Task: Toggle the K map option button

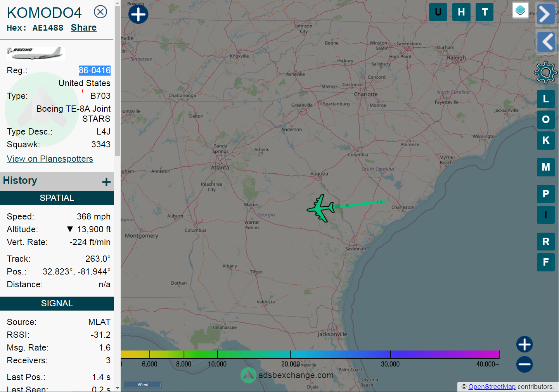Action: coord(546,140)
